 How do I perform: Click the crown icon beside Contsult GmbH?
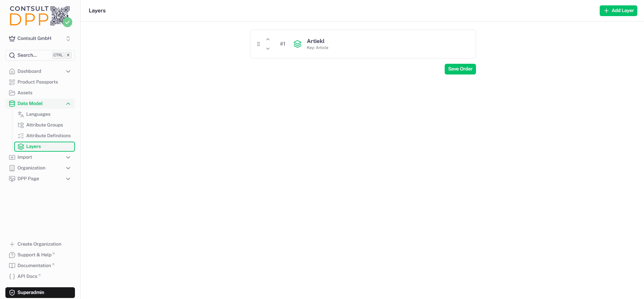(x=12, y=39)
